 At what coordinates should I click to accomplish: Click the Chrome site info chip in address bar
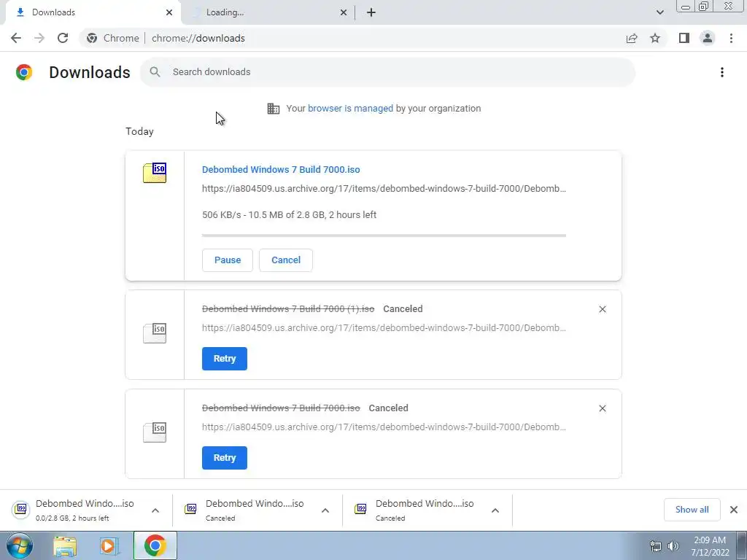[x=113, y=38]
